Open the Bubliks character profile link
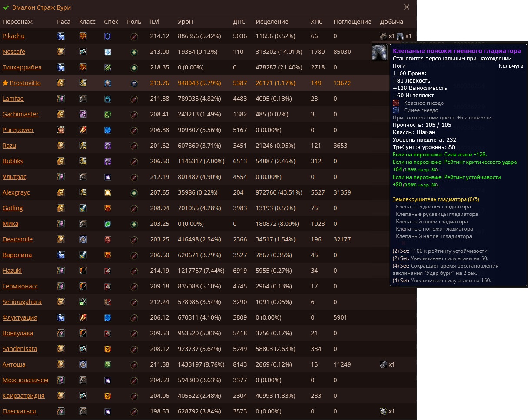Viewport: 528px width, 420px height. pos(13,161)
